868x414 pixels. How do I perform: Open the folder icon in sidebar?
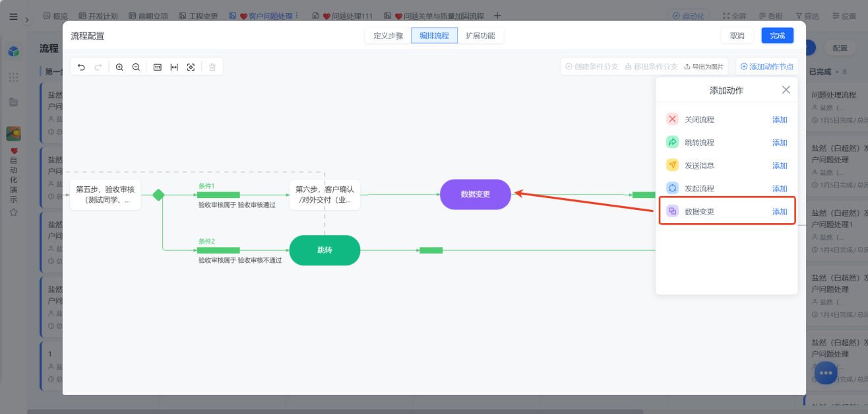pos(13,102)
